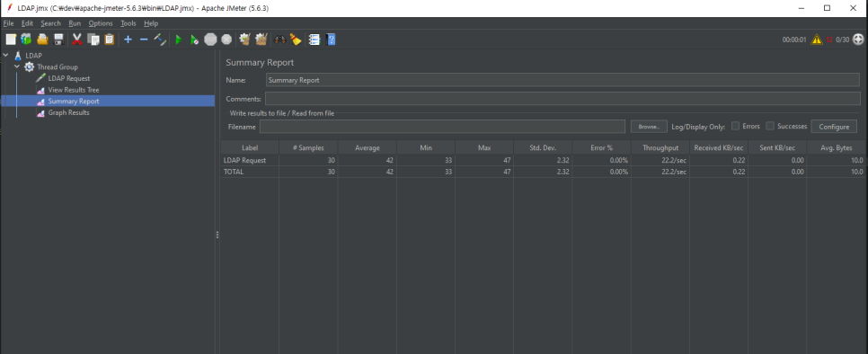Click the Sent KB/sec column header
The width and height of the screenshot is (868, 354).
[x=778, y=147]
